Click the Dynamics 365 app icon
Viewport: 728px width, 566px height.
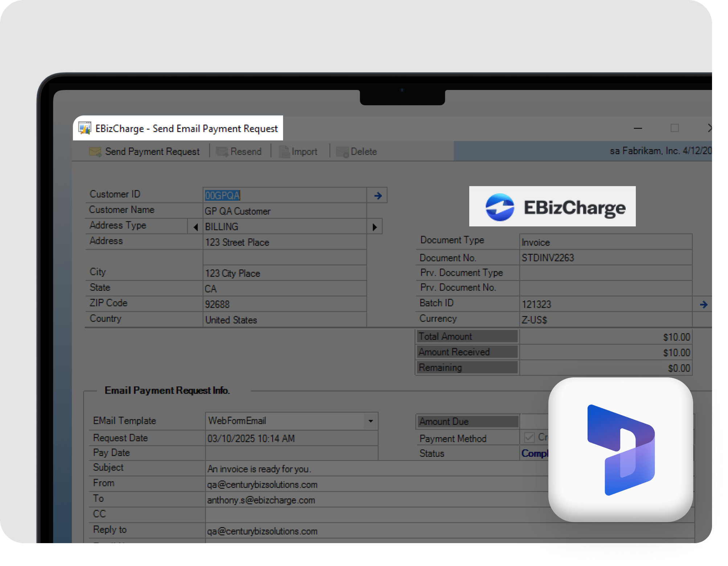pos(621,450)
